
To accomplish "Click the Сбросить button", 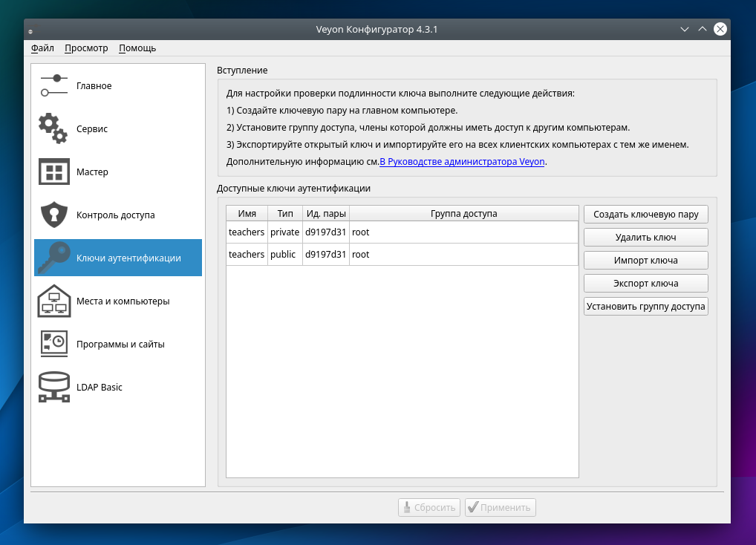I will (x=429, y=507).
